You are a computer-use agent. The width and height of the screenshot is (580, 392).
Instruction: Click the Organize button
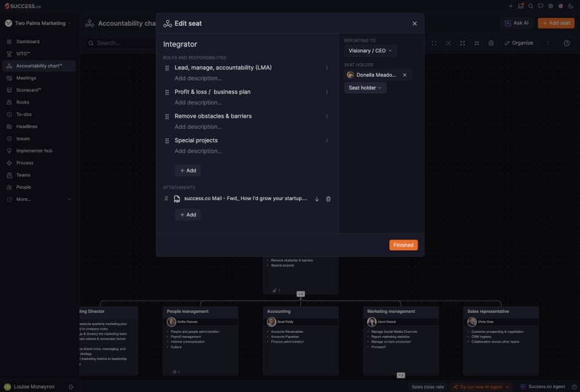519,43
